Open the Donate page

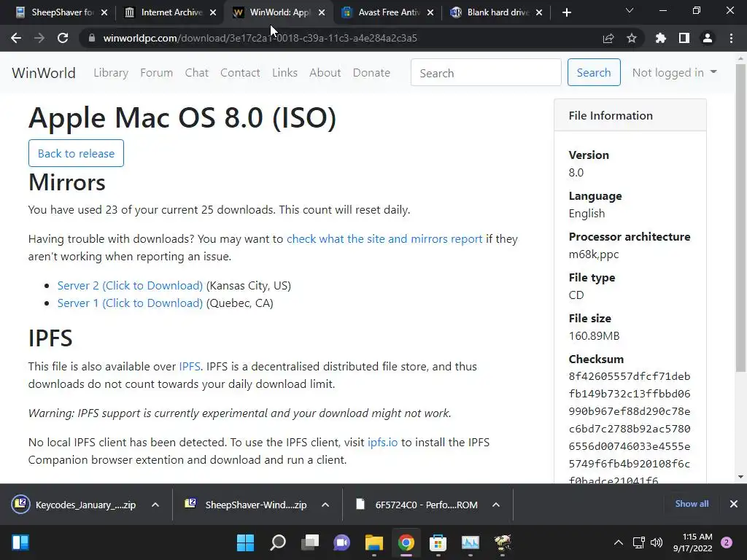371,73
